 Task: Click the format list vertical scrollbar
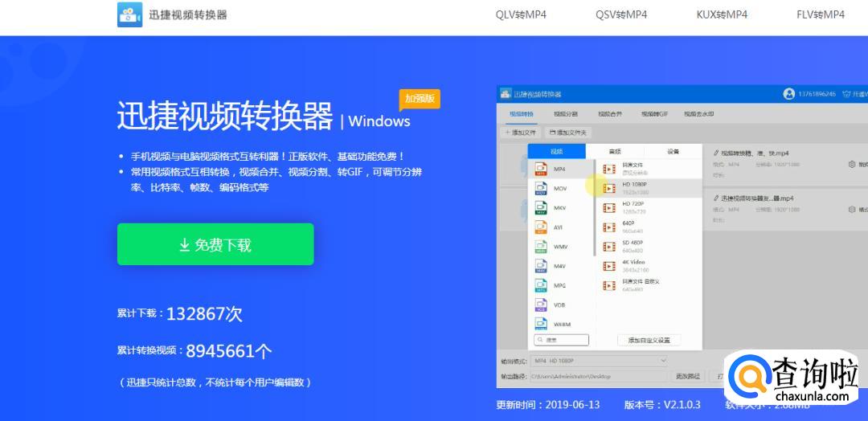tap(595, 207)
